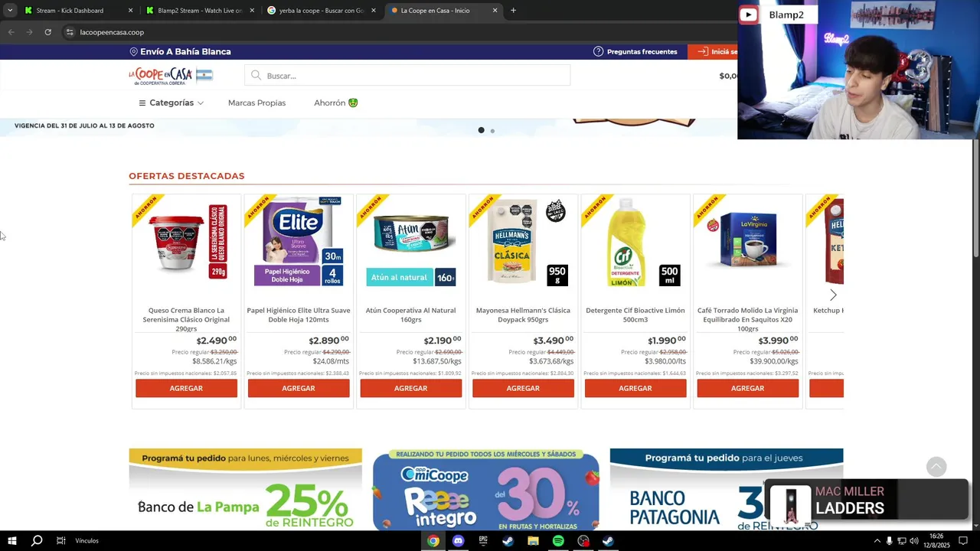Expand the Categorías menu
Viewport: 980px width, 551px height.
coord(171,103)
